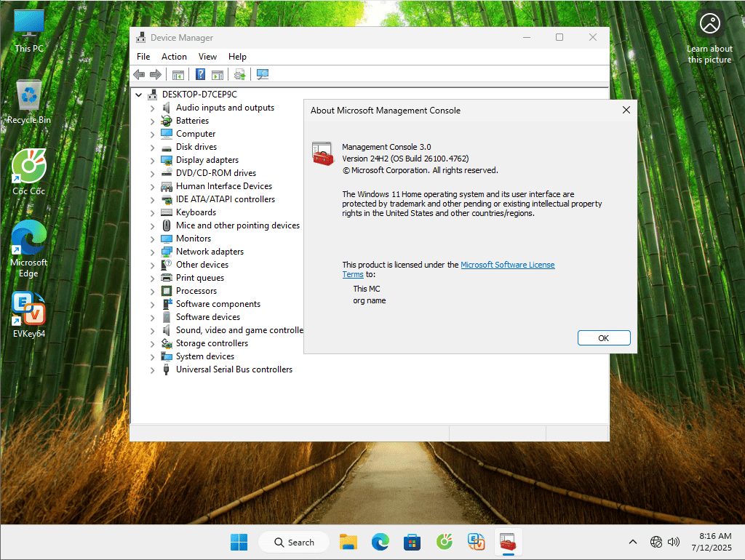Open Microsoft Store from the taskbar
Screen dimensions: 745x560
412,542
